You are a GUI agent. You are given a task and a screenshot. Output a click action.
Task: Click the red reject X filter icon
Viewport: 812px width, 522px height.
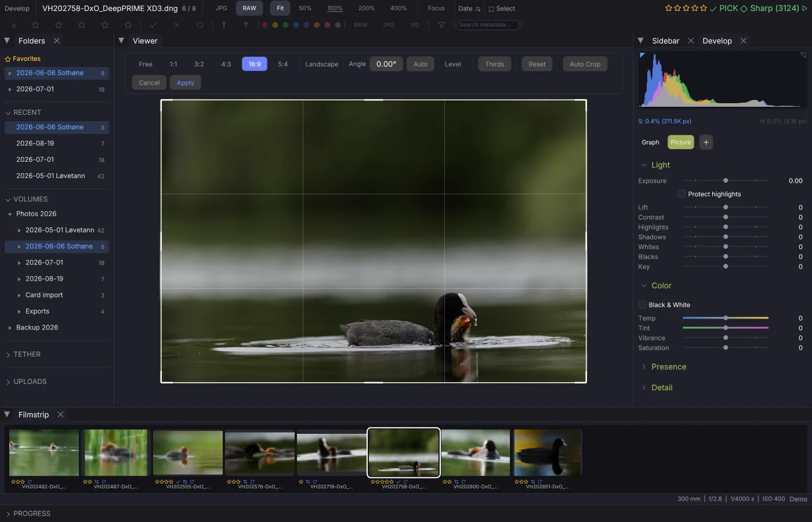click(177, 25)
